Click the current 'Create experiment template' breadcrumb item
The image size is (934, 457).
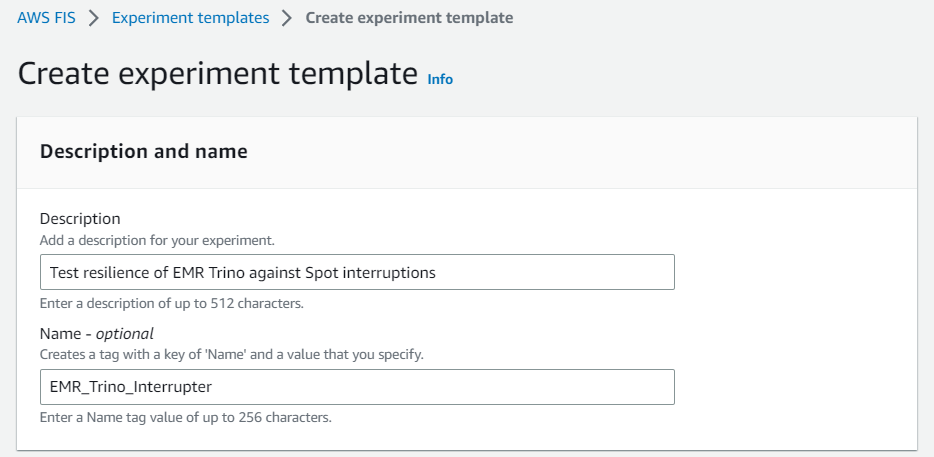click(409, 18)
